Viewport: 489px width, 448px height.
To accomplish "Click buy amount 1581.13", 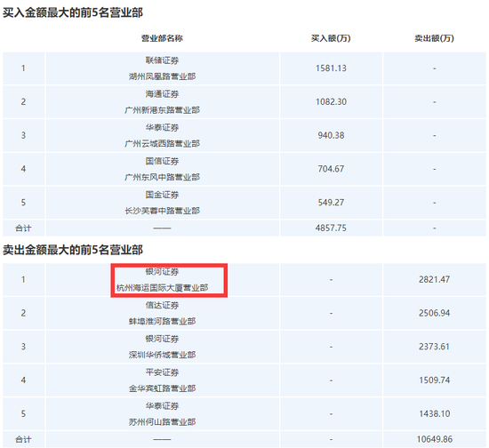I will pos(331,68).
